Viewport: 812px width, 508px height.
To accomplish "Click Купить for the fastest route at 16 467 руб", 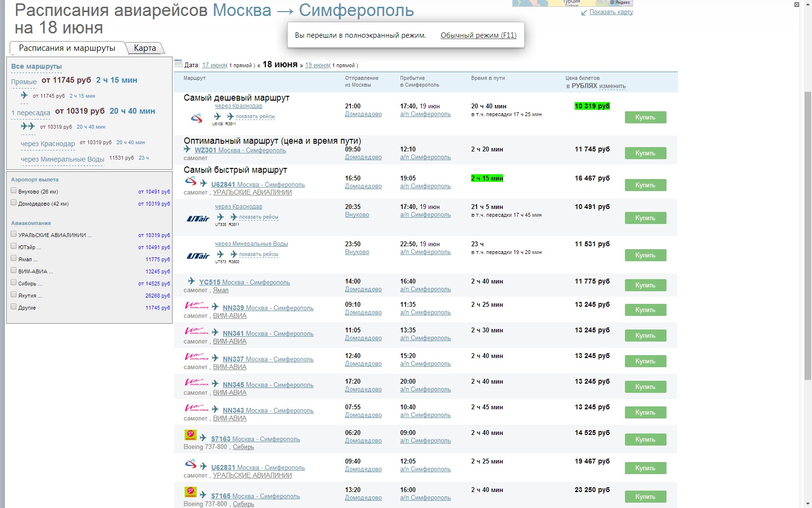I will point(645,185).
